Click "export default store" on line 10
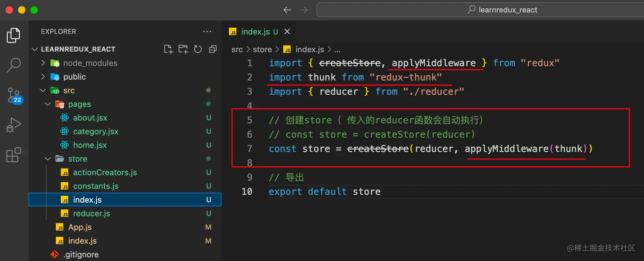 (325, 191)
